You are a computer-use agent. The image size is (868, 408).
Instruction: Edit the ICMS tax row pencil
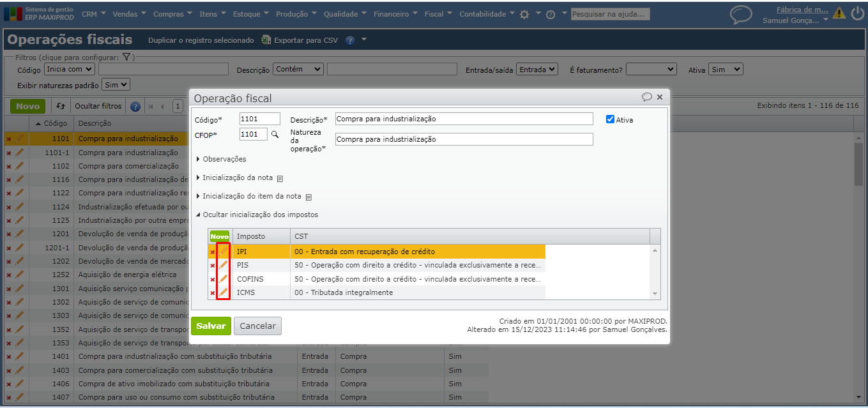[223, 292]
